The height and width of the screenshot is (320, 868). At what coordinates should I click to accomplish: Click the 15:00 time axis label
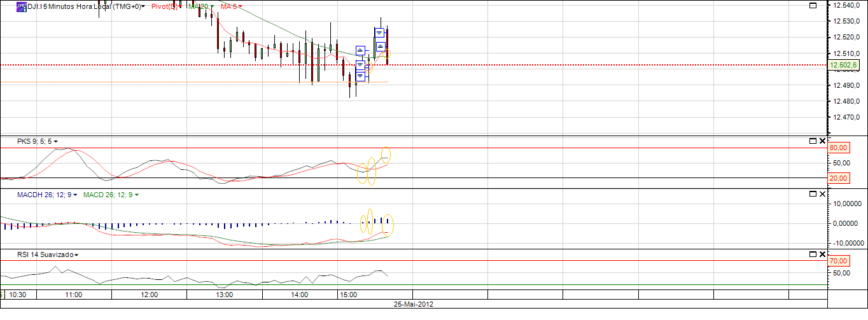(348, 295)
